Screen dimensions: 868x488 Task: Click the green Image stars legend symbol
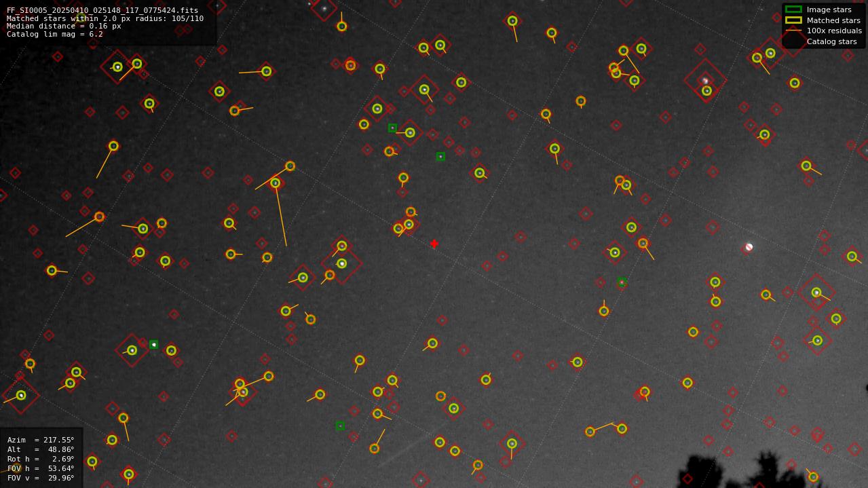(793, 10)
